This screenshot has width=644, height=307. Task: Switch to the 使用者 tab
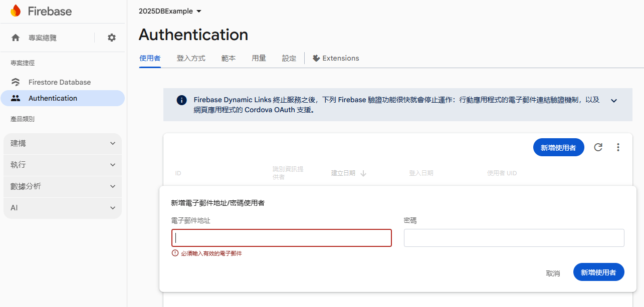click(150, 58)
